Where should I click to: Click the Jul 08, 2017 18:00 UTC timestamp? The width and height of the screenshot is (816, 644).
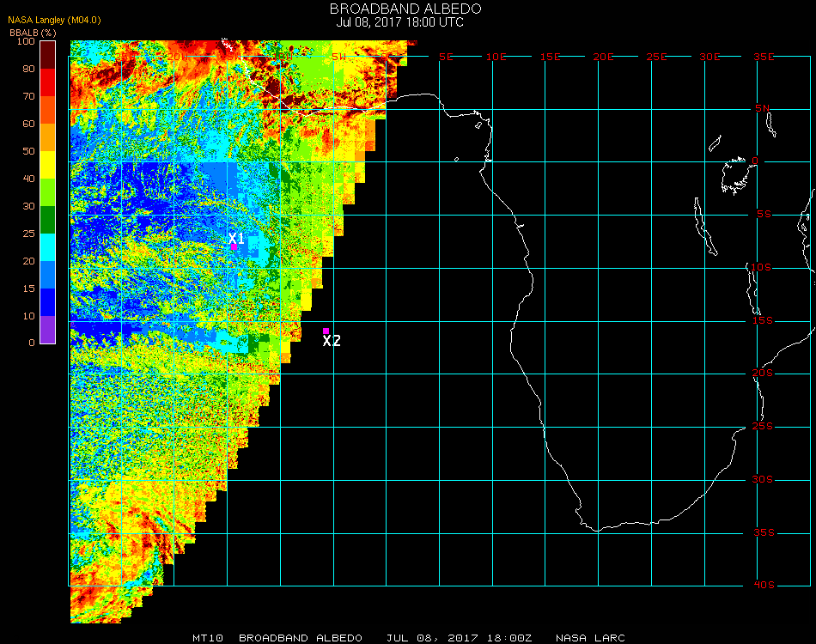[x=400, y=22]
